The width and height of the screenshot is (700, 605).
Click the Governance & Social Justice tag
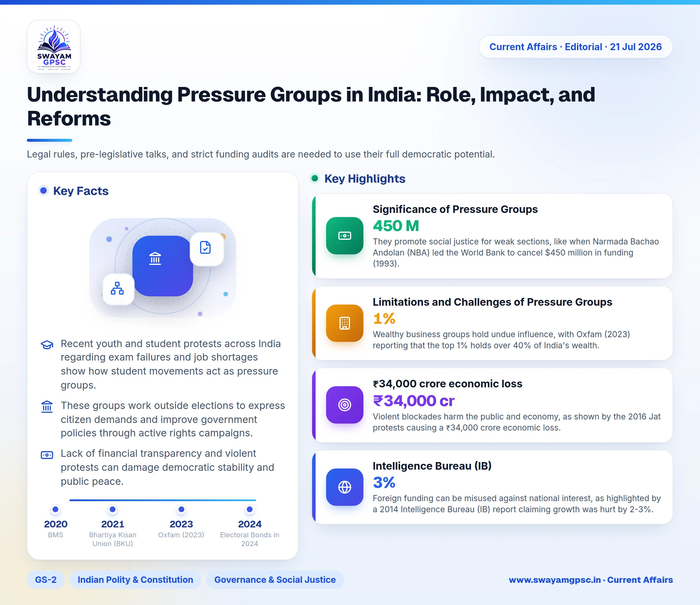tap(275, 580)
